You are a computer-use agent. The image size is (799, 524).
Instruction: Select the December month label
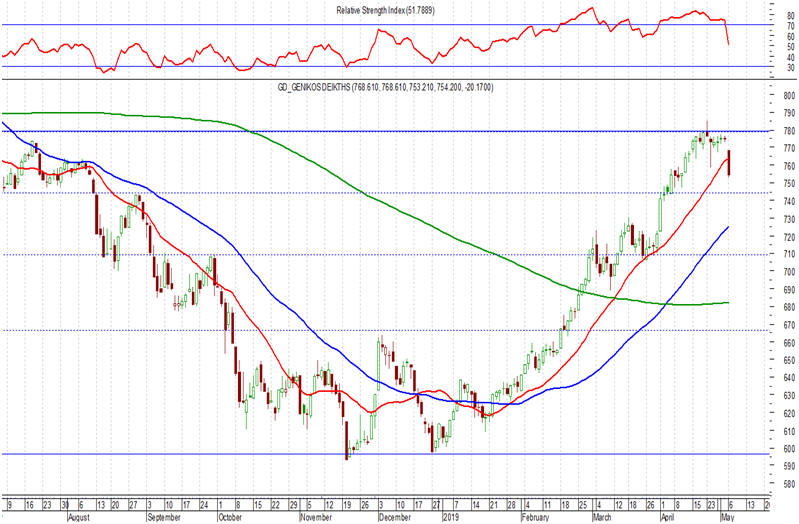(394, 517)
